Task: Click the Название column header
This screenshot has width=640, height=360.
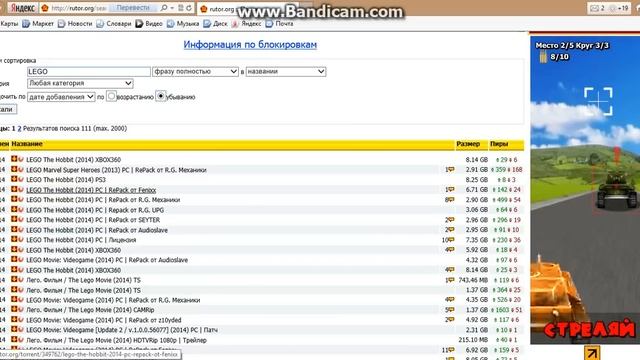Action: point(27,144)
